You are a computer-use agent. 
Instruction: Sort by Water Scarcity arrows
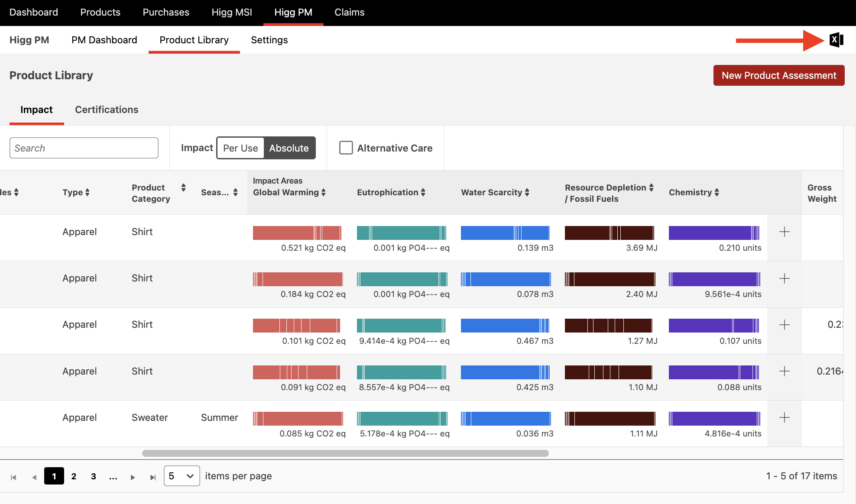tap(527, 192)
